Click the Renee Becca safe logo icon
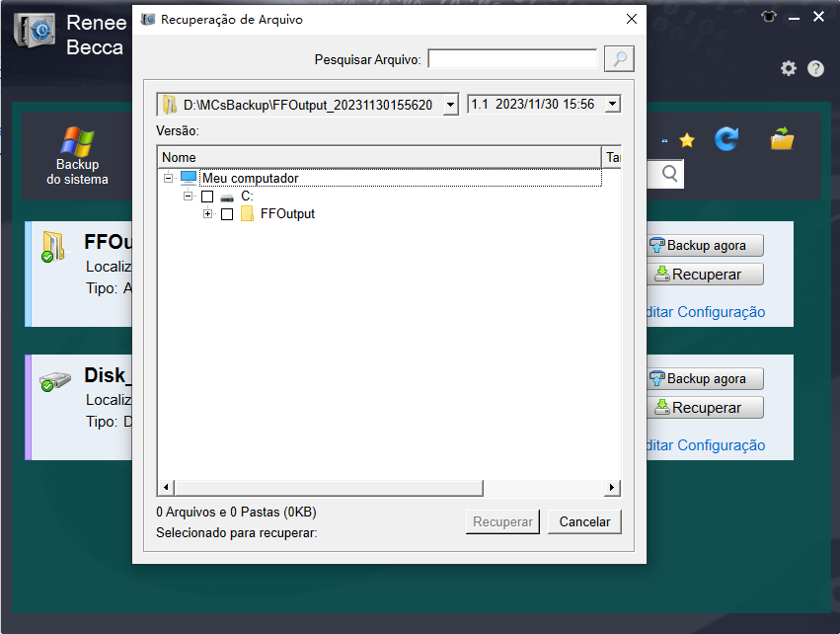 [x=35, y=30]
